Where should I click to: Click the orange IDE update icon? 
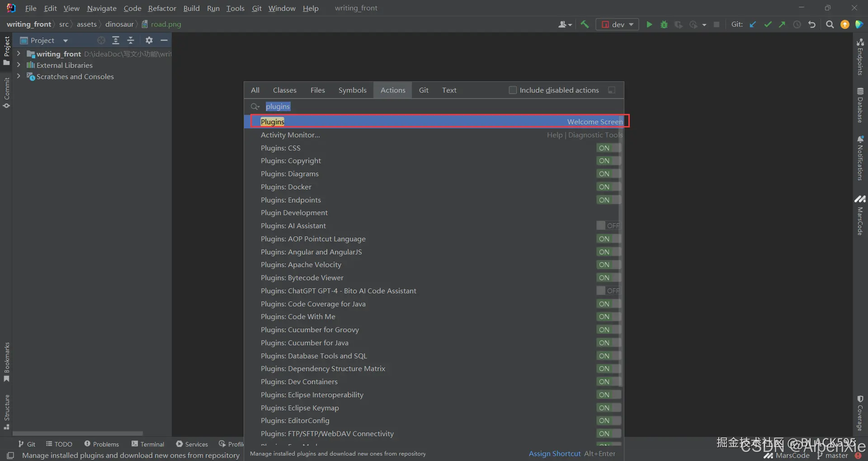[844, 24]
